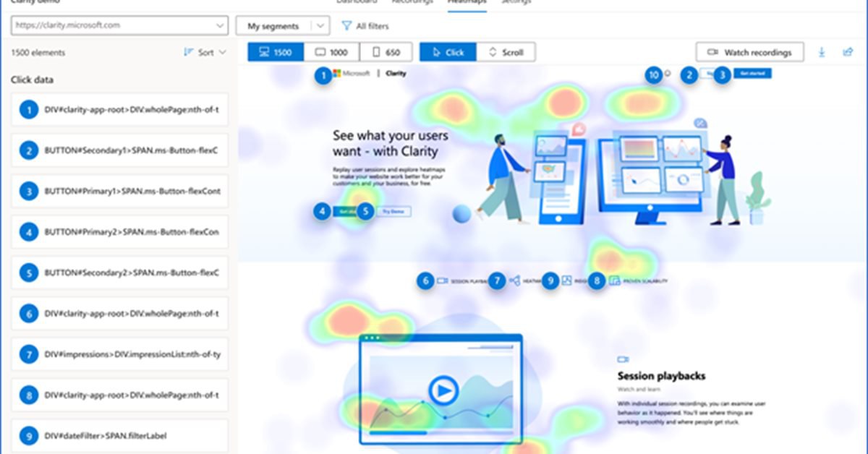868x454 pixels.
Task: Switch heatmap to Scroll mode
Action: 506,52
